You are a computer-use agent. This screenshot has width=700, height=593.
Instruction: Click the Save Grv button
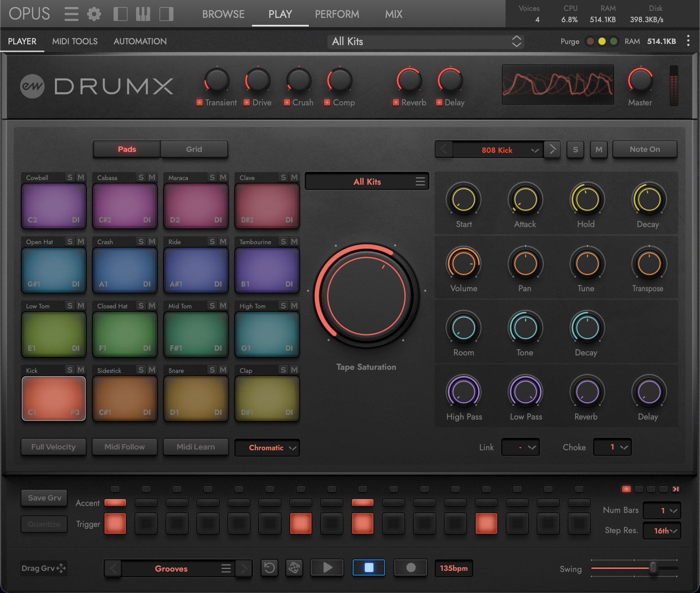[x=44, y=498]
